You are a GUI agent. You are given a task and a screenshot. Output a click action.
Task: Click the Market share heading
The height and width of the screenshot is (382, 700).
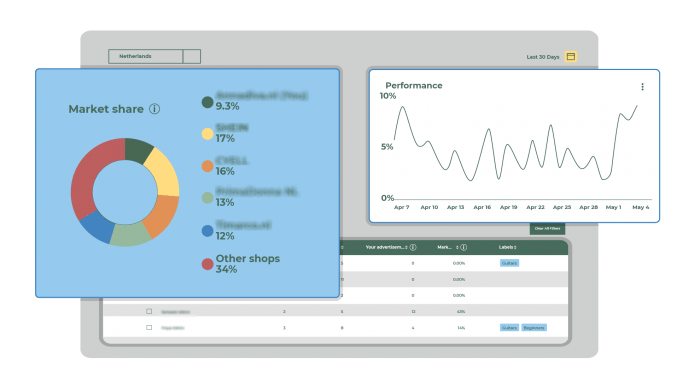[106, 109]
